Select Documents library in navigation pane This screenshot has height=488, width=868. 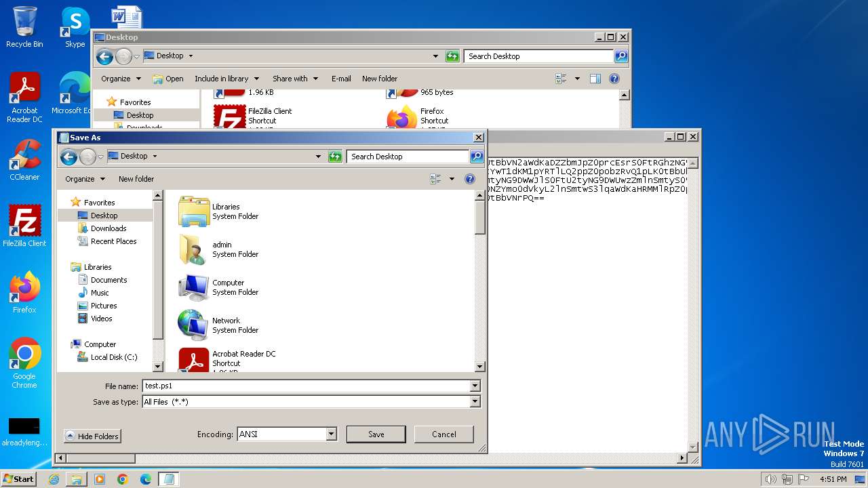108,280
